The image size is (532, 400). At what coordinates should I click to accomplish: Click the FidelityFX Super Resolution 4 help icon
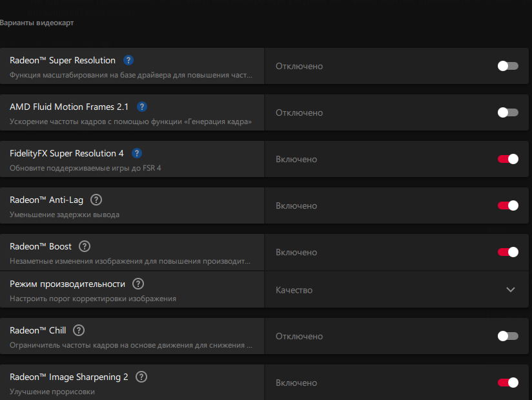pos(136,153)
